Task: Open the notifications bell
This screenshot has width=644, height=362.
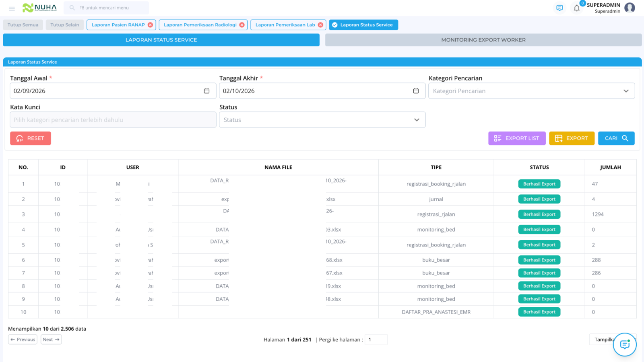Action: tap(577, 8)
